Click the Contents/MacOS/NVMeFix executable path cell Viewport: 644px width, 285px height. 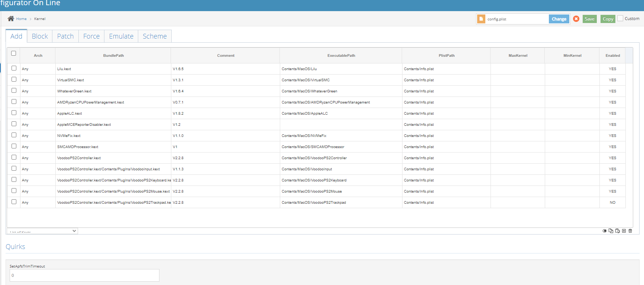pyautogui.click(x=341, y=136)
